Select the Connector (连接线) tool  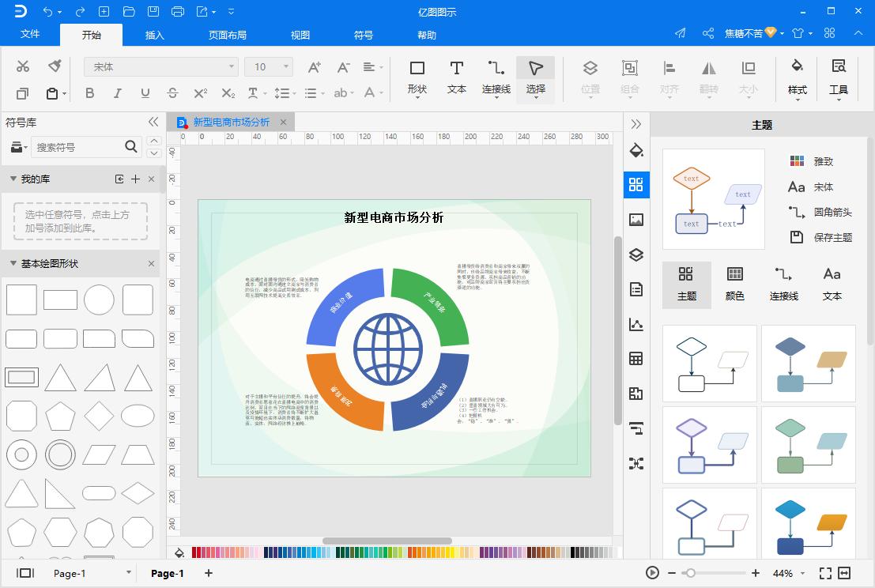496,77
